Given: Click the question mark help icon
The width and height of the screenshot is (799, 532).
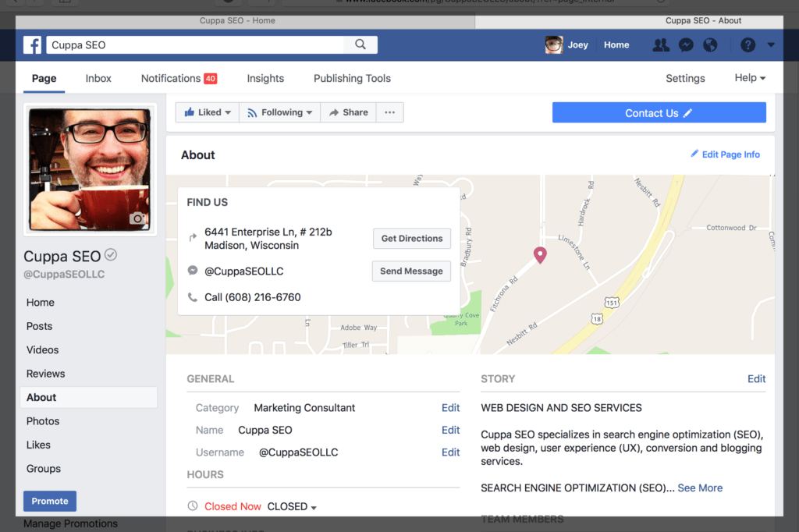Looking at the screenshot, I should [x=748, y=44].
